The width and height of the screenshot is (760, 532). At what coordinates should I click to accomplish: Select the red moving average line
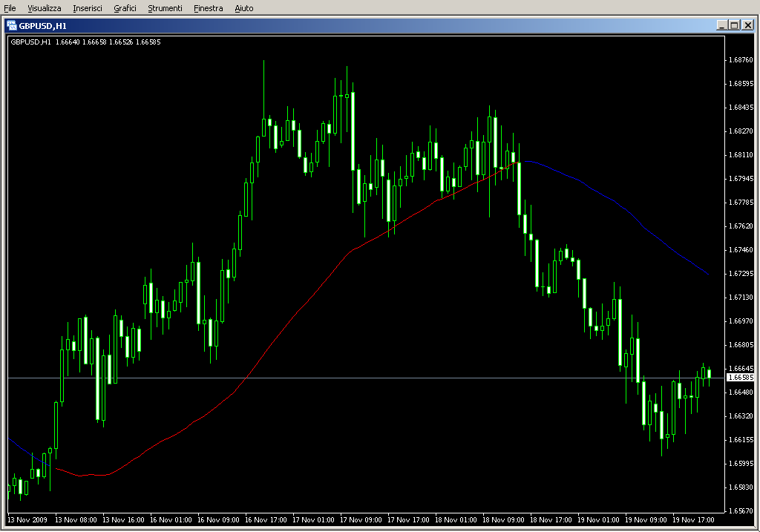click(297, 314)
